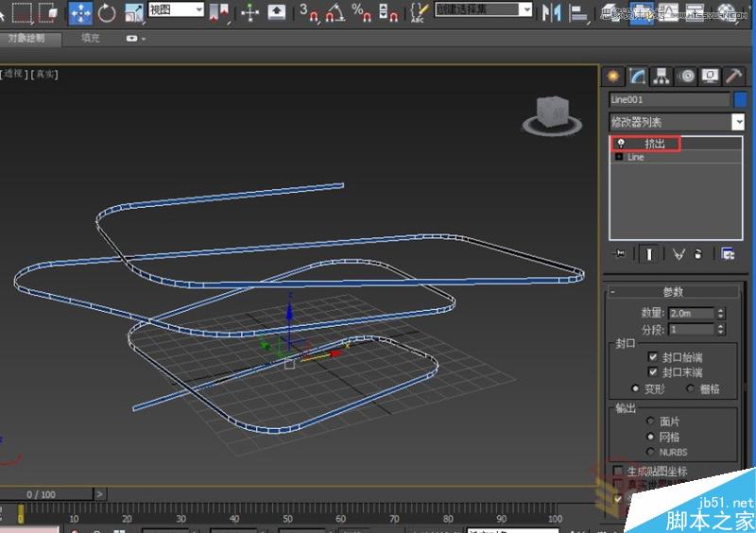Choose 面片 output radio button
This screenshot has width=756, height=533.
[x=649, y=421]
